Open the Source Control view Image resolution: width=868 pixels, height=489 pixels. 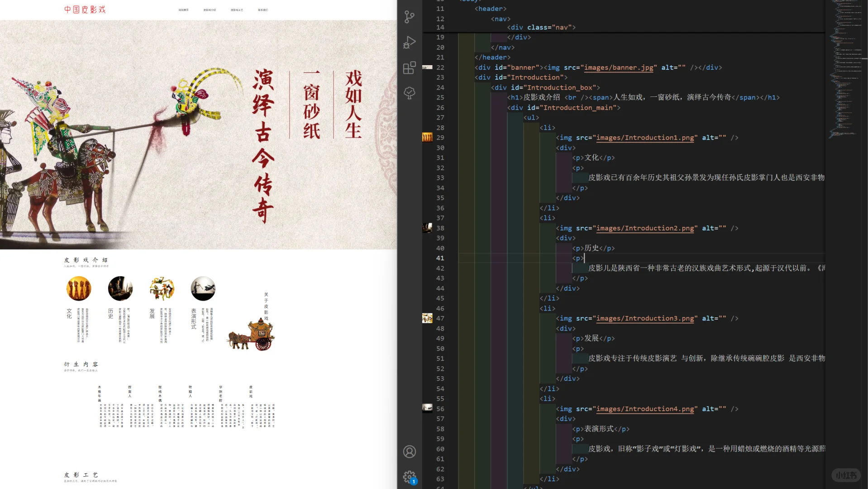[x=409, y=17]
